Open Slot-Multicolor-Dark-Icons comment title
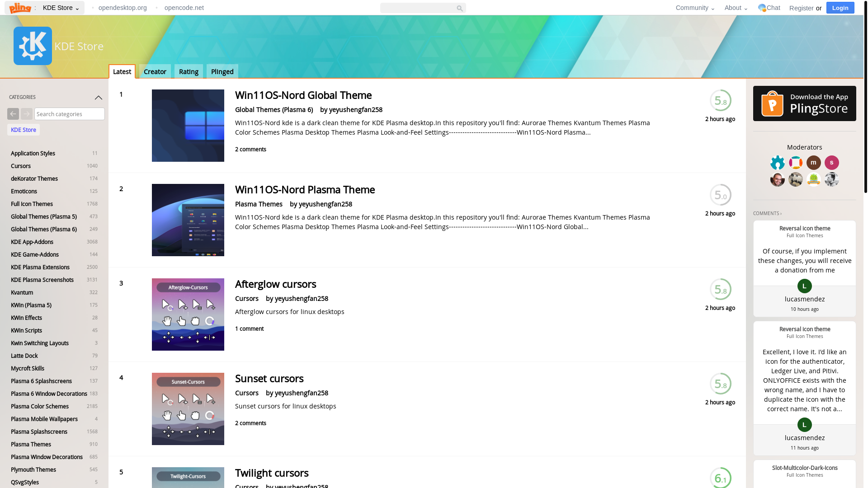868x488 pixels. pos(804,468)
